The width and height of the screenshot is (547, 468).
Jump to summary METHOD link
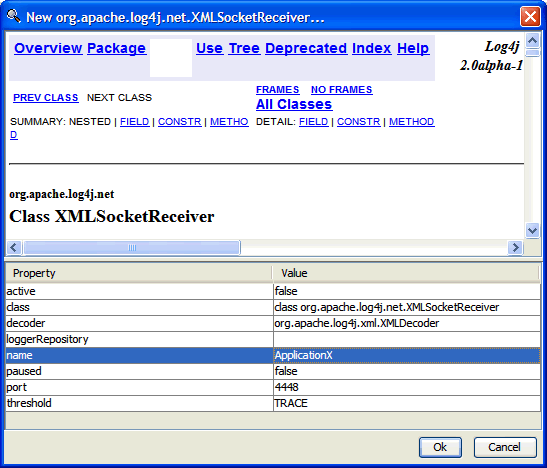tap(229, 122)
